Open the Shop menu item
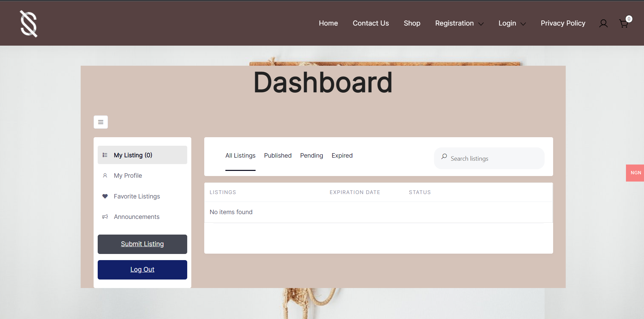Viewport: 644px width, 319px height. (x=412, y=23)
